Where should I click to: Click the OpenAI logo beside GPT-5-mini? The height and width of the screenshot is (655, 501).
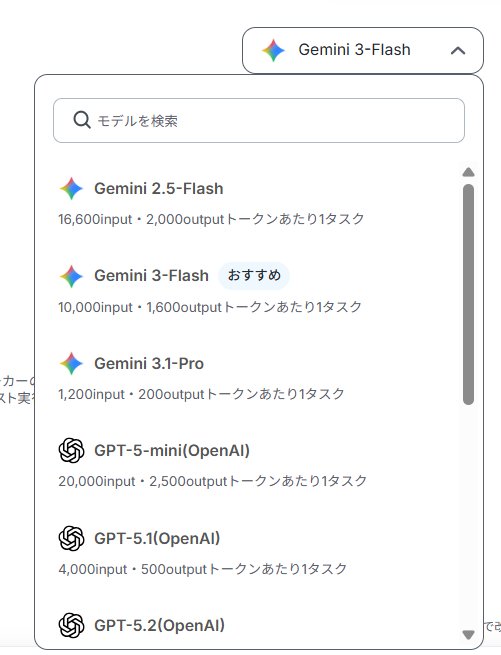coord(71,451)
